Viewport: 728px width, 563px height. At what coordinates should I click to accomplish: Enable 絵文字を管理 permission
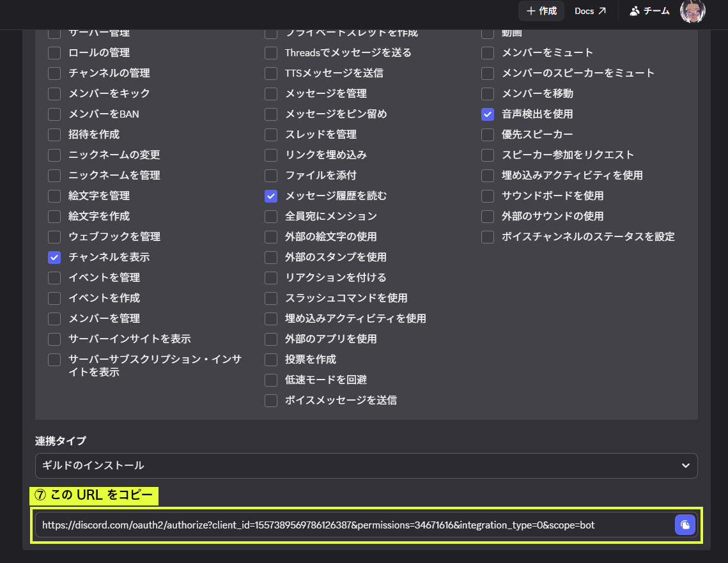click(54, 196)
